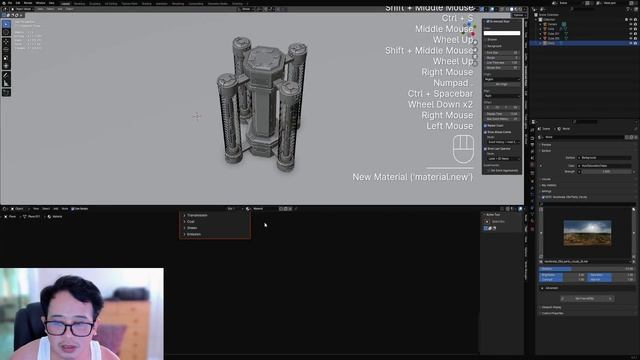Hide the selected Plane object via eye icon
The image size is (640, 360).
[x=631, y=43]
